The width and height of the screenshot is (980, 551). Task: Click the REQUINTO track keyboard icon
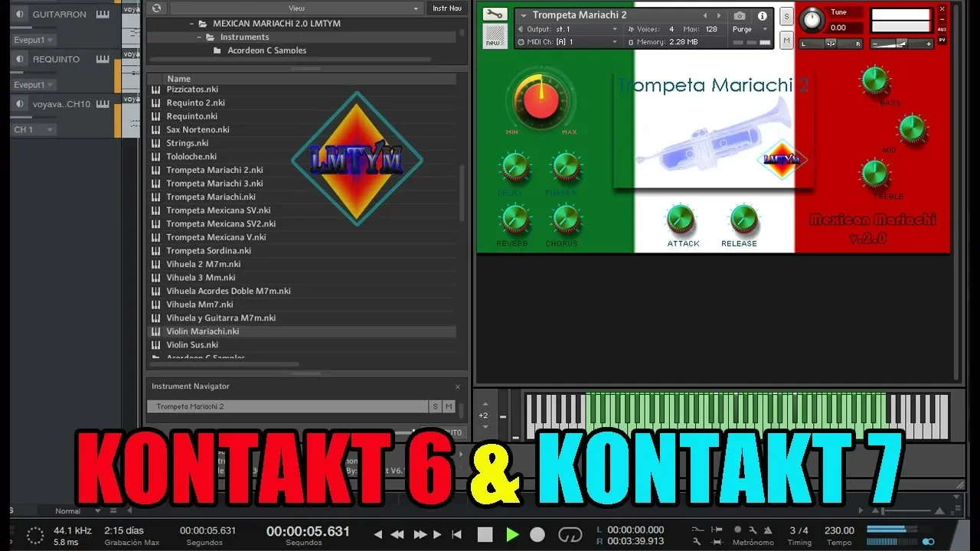103,59
